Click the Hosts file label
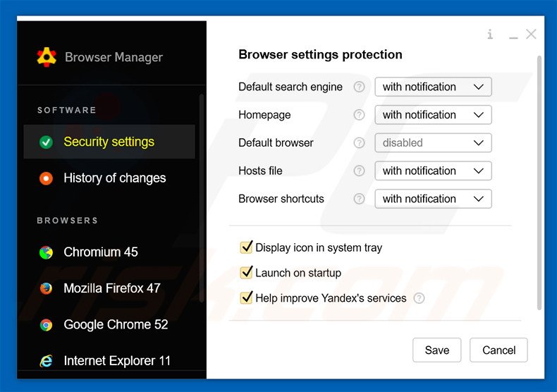Viewport: 557px width, 392px height. coord(260,171)
